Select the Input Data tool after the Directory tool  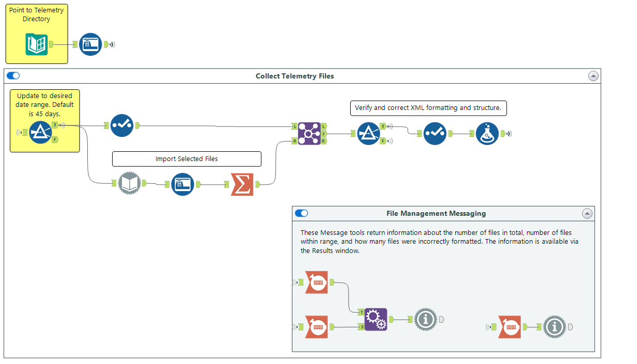90,44
